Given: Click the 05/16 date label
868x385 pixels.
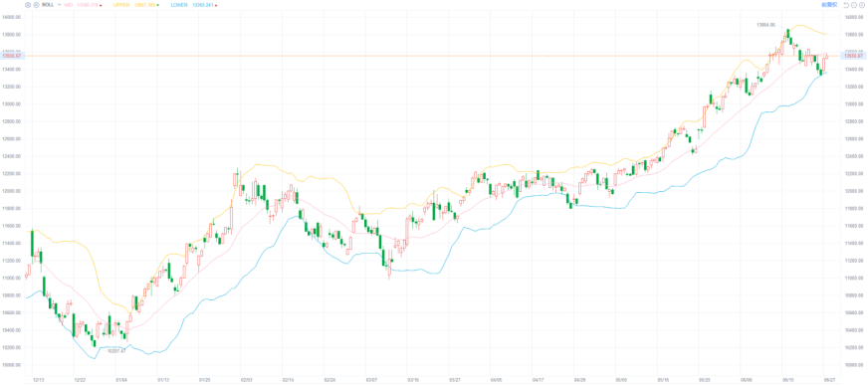Looking at the screenshot, I should coord(663,380).
